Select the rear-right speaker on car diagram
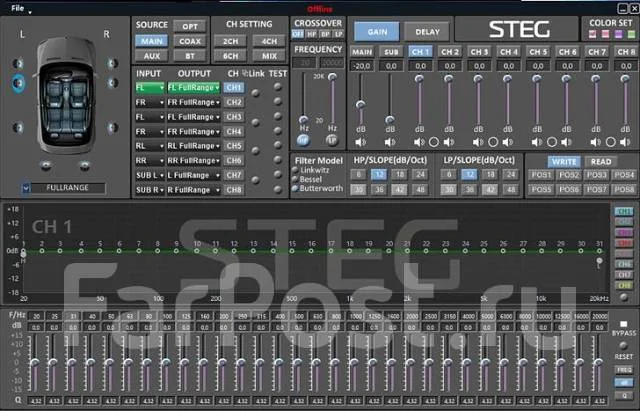Image resolution: width=640 pixels, height=411 pixels. pyautogui.click(x=113, y=127)
